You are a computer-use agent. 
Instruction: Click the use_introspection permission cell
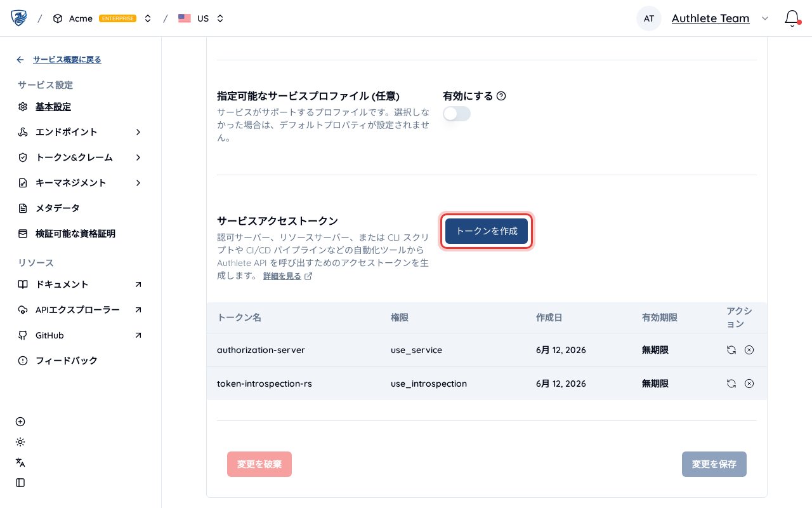pyautogui.click(x=429, y=384)
